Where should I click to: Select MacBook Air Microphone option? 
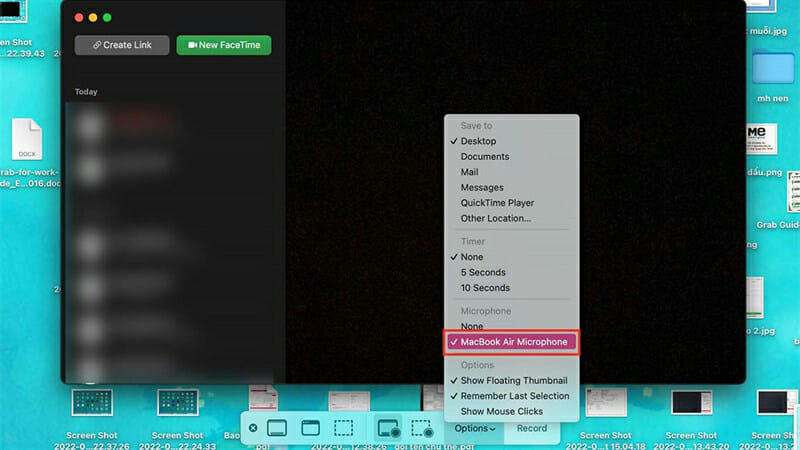click(513, 342)
